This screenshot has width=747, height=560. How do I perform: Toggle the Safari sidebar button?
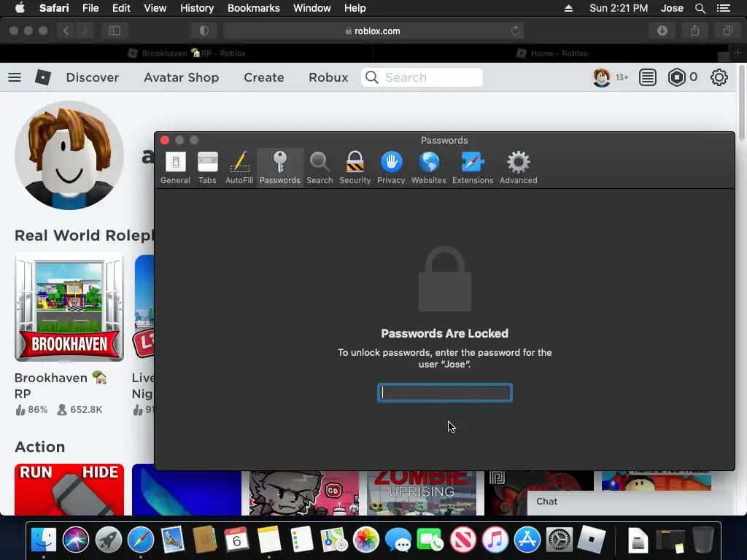point(115,31)
